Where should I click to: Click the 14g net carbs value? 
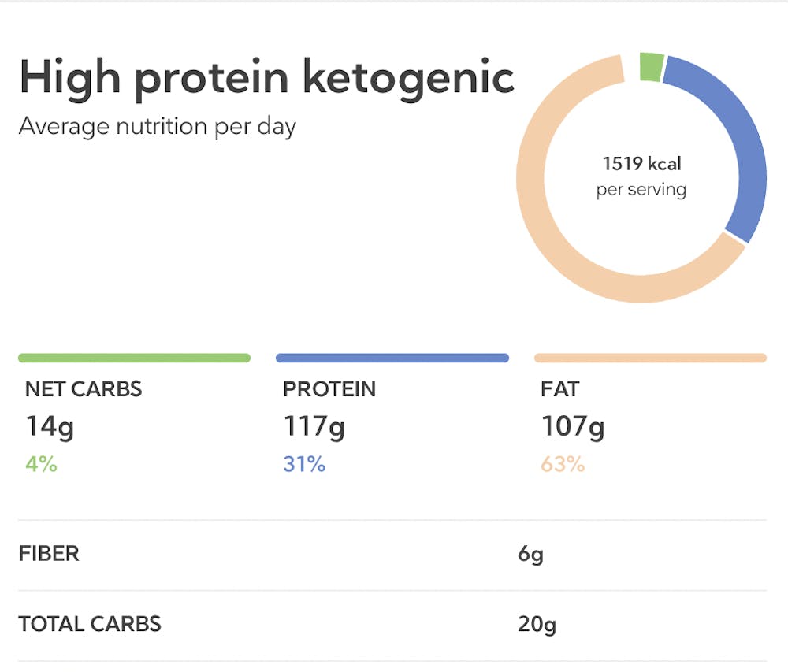point(50,426)
